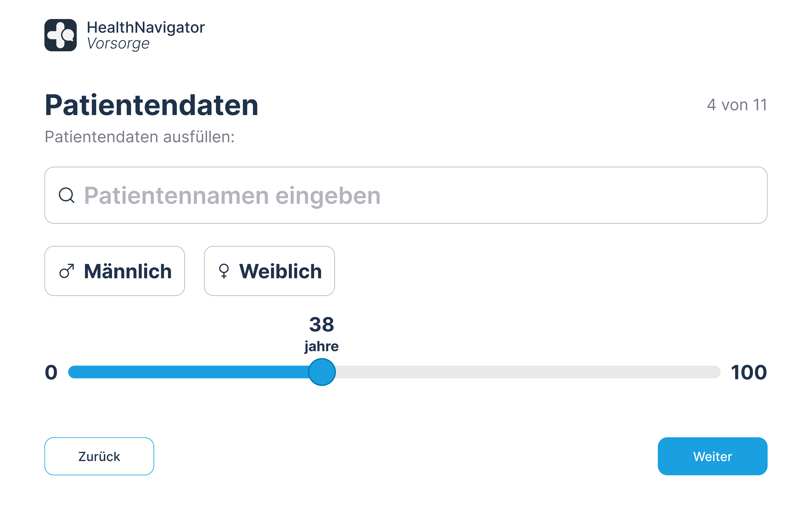Click the slider maximum label 100
Image resolution: width=812 pixels, height=507 pixels.
[749, 373]
